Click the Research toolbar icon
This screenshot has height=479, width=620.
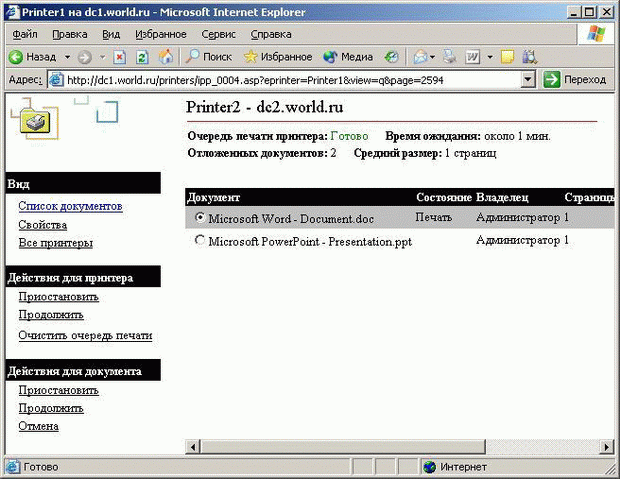529,57
